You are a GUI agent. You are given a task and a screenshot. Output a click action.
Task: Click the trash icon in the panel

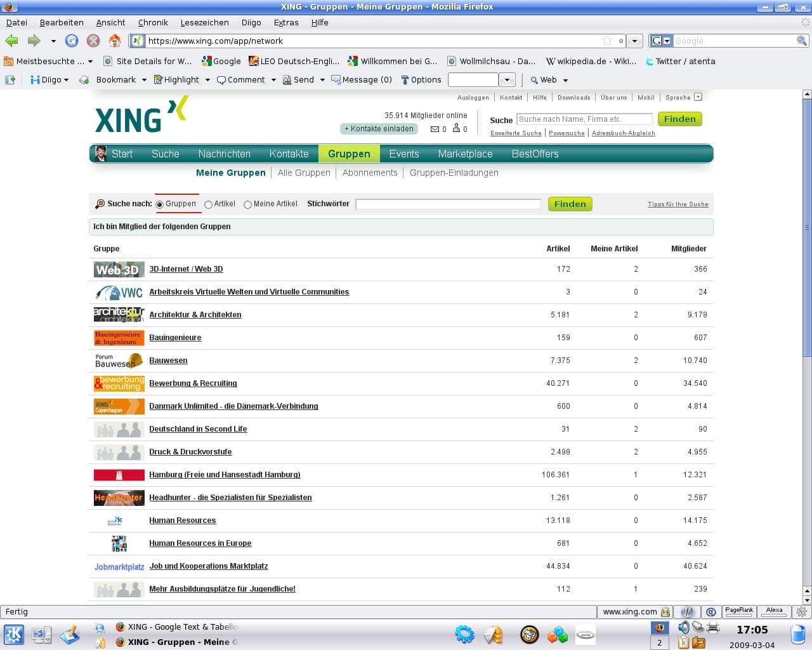799,634
